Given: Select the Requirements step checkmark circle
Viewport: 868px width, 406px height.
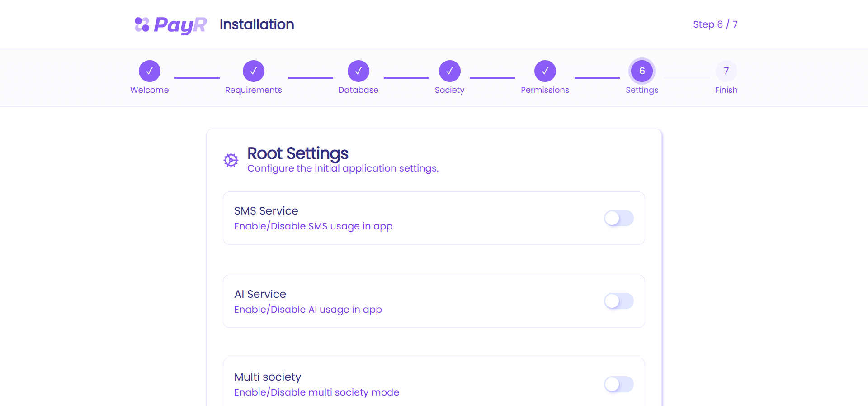Looking at the screenshot, I should [254, 71].
